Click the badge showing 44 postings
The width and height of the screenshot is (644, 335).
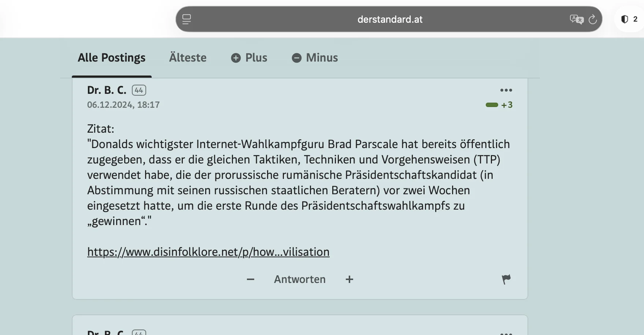[139, 90]
